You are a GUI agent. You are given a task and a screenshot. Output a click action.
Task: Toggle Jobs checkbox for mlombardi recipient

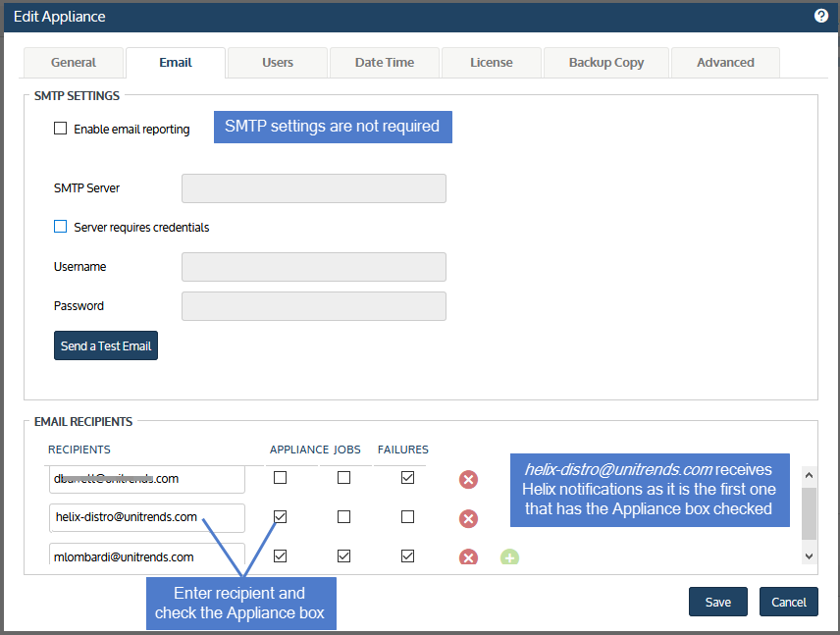tap(343, 556)
